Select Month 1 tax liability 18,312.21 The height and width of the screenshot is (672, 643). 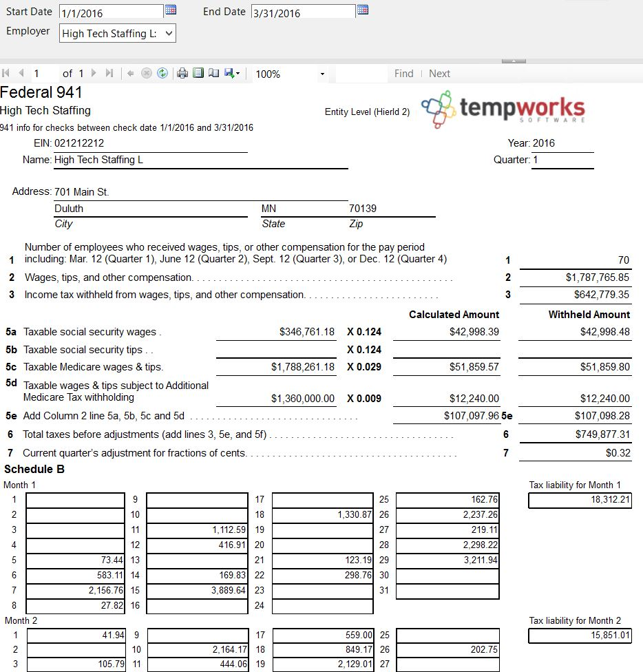611,499
